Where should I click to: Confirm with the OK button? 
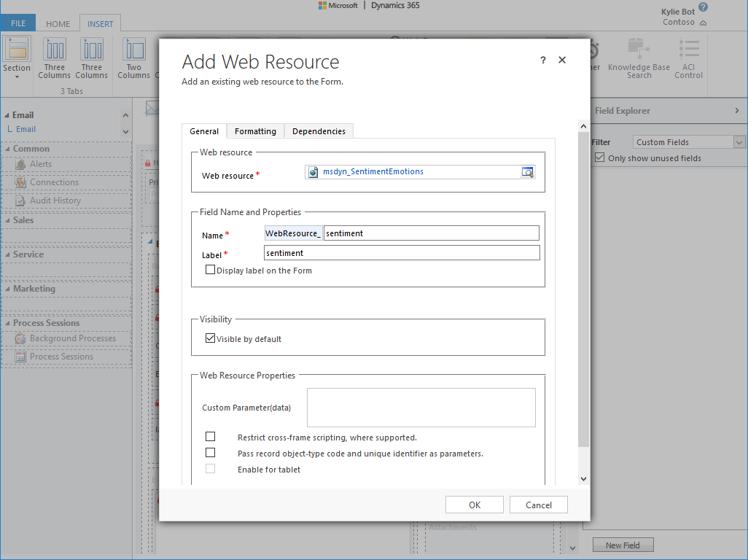coord(474,505)
